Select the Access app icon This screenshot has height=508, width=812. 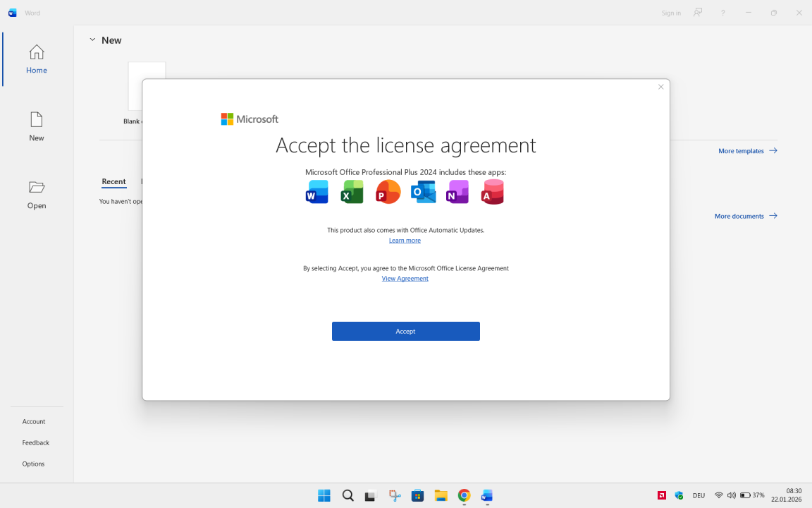pyautogui.click(x=492, y=191)
